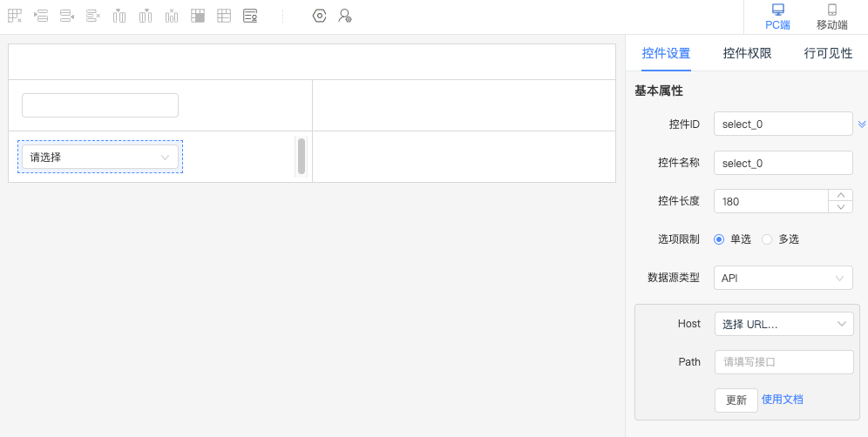
Task: Click the 更新 button
Action: 736,400
